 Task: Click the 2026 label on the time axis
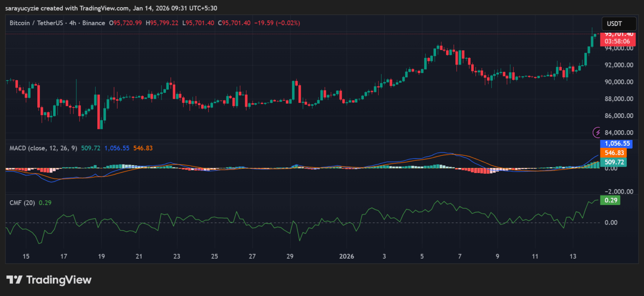(347, 256)
